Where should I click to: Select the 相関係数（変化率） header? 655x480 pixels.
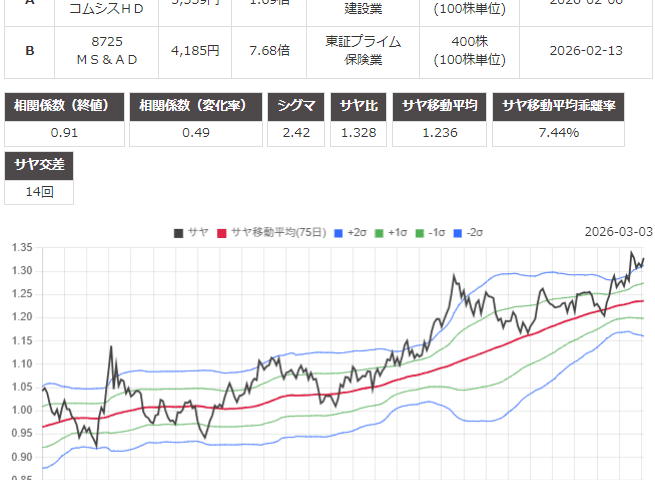pos(196,106)
